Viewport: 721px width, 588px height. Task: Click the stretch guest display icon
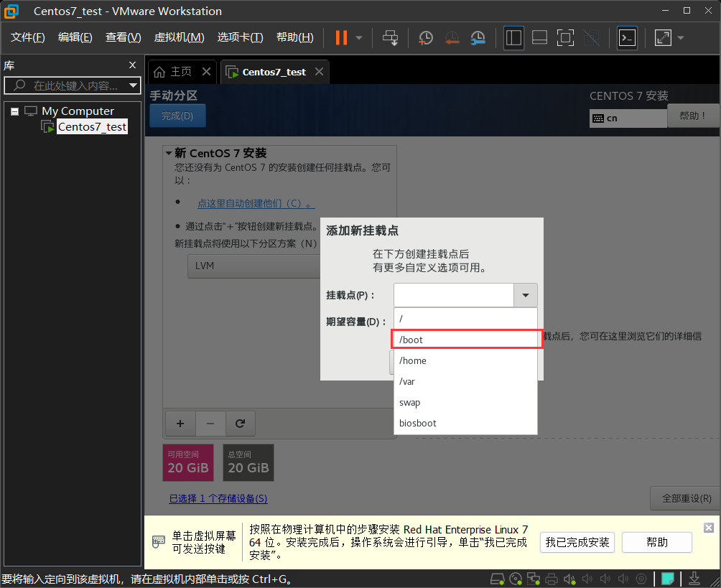[663, 38]
